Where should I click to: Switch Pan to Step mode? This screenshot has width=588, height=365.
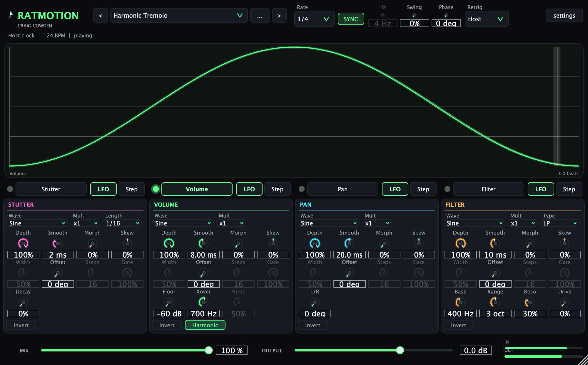pos(423,189)
